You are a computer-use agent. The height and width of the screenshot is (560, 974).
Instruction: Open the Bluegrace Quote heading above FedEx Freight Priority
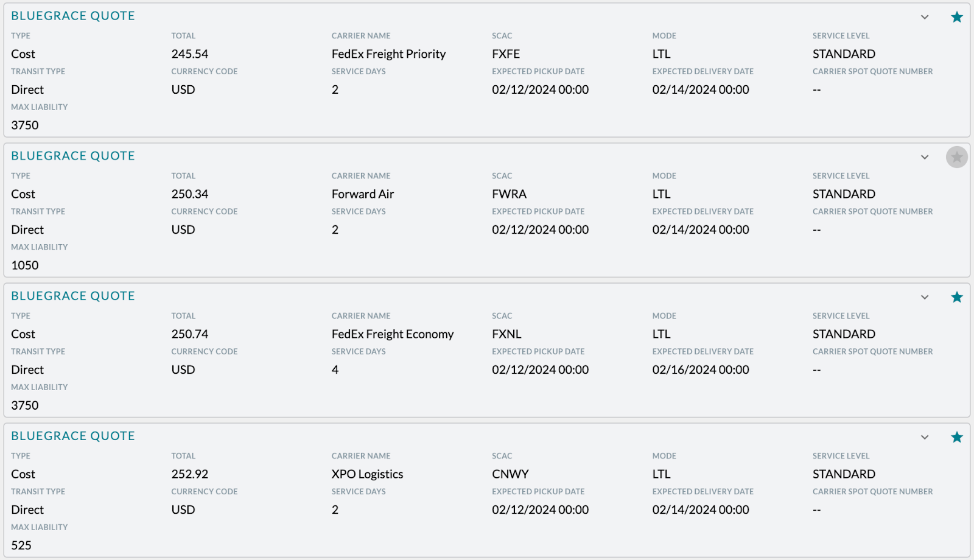[x=73, y=16]
